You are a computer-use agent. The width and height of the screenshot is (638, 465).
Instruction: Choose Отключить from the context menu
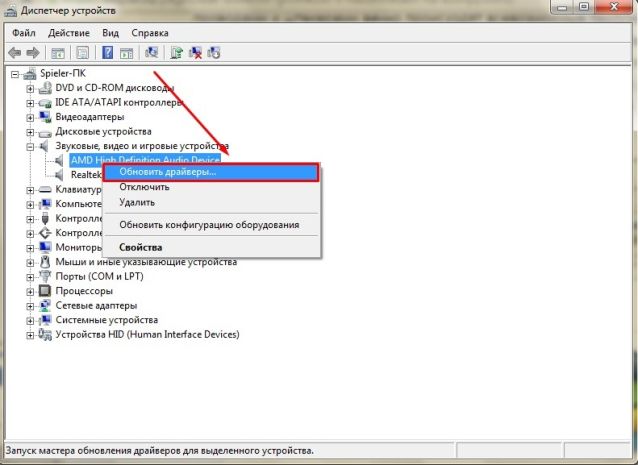(145, 187)
